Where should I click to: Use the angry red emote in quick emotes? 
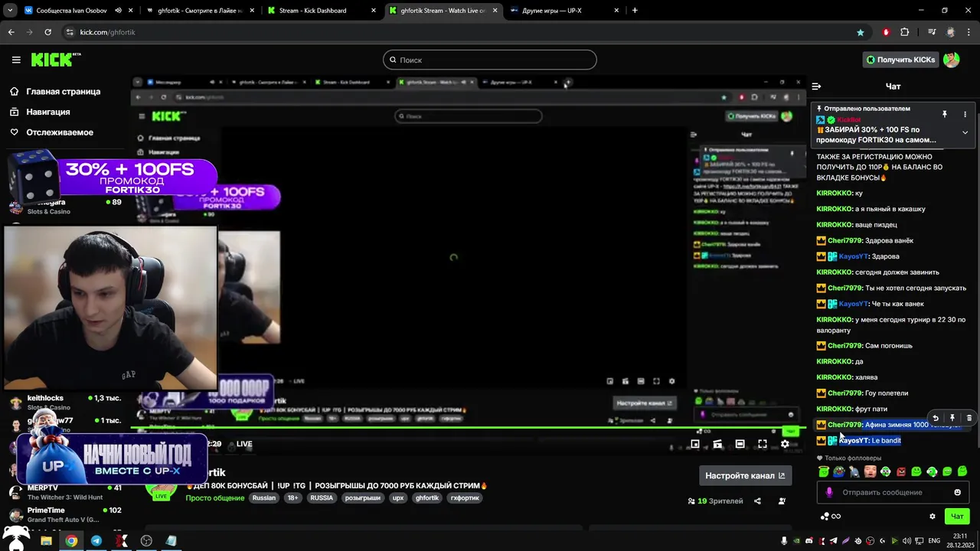(x=900, y=471)
